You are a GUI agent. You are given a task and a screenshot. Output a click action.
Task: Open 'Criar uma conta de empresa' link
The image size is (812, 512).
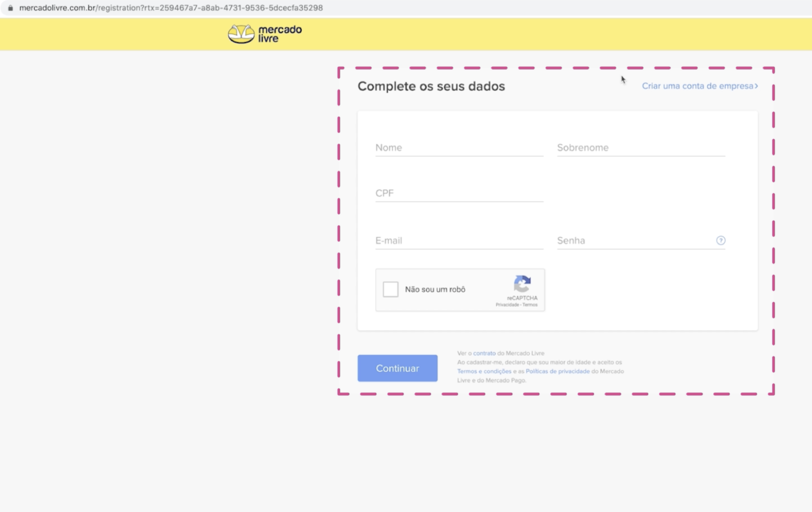click(x=699, y=86)
